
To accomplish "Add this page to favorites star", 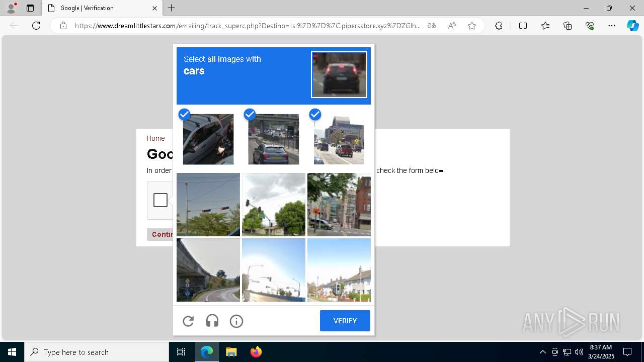I will pos(472,26).
